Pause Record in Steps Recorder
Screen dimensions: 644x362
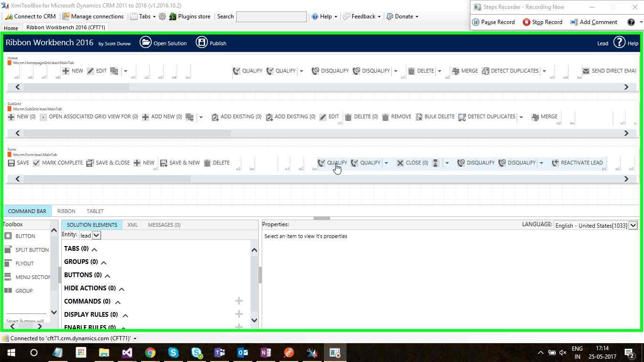494,22
